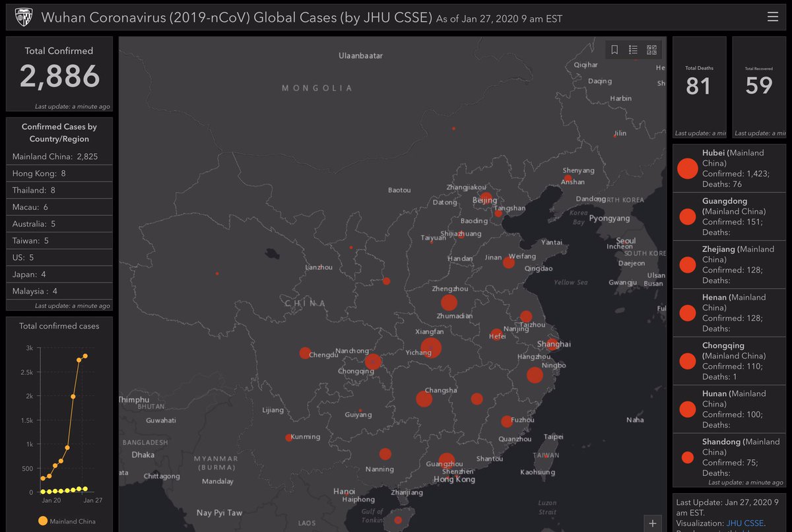Image resolution: width=792 pixels, height=532 pixels.
Task: Select the Hubei entry in the right panel
Action: (x=729, y=169)
